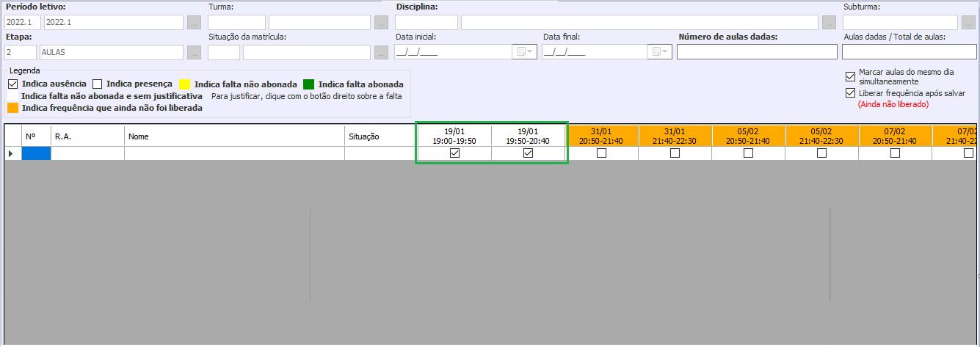980x347 pixels.
Task: Click the Turma description field
Action: coord(319,22)
